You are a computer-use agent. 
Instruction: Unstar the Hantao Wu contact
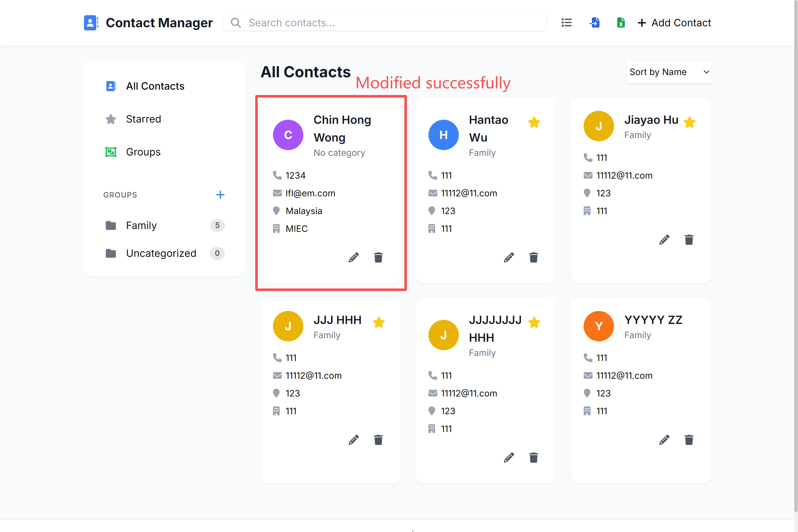(534, 122)
